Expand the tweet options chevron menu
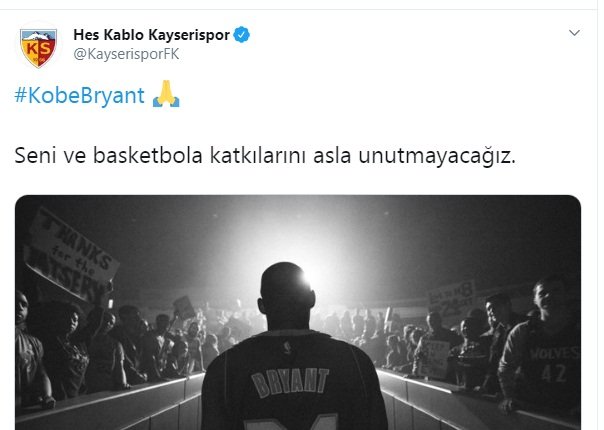 click(574, 33)
